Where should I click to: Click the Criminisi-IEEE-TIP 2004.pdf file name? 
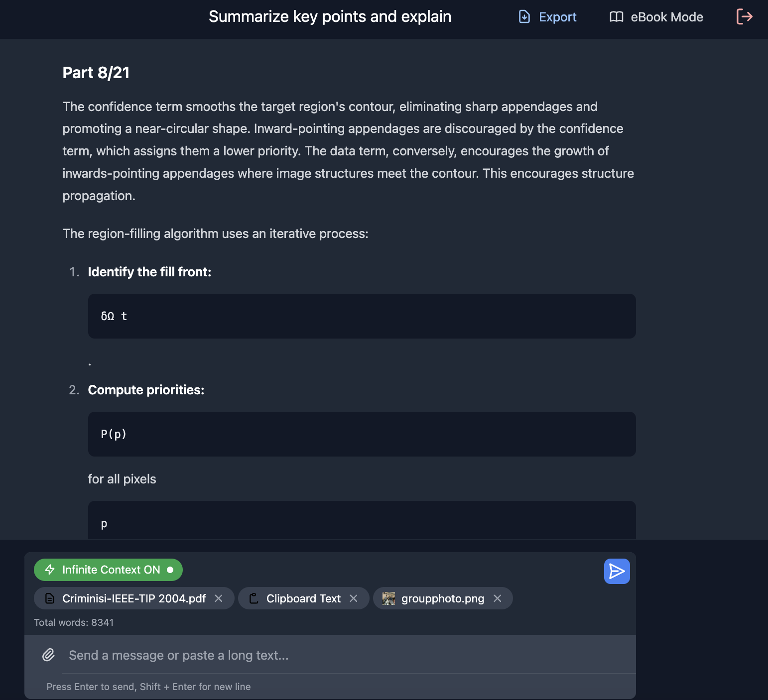click(x=134, y=598)
